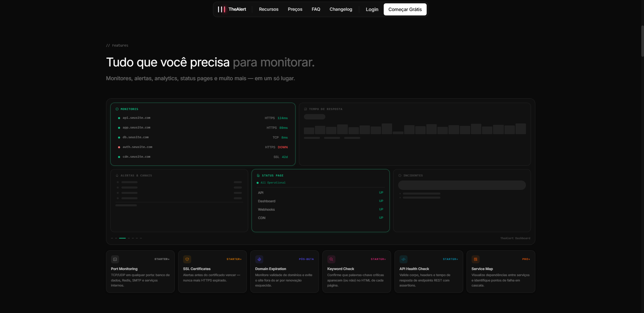The image size is (644, 313).
Task: Click the ALERTAS & CANAIS panel heading
Action: pyautogui.click(x=136, y=175)
